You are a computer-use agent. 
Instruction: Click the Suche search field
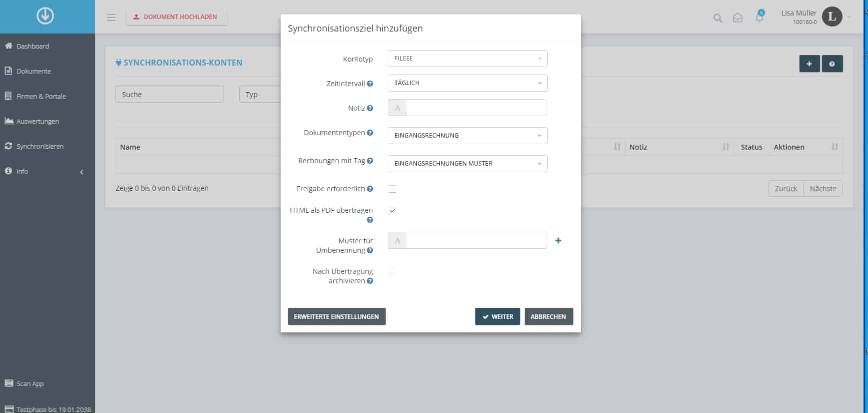point(170,94)
